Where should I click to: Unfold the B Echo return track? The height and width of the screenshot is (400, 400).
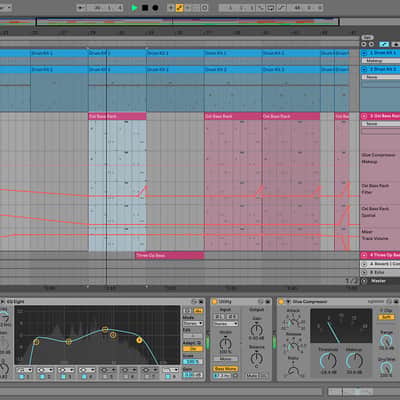[x=364, y=272]
